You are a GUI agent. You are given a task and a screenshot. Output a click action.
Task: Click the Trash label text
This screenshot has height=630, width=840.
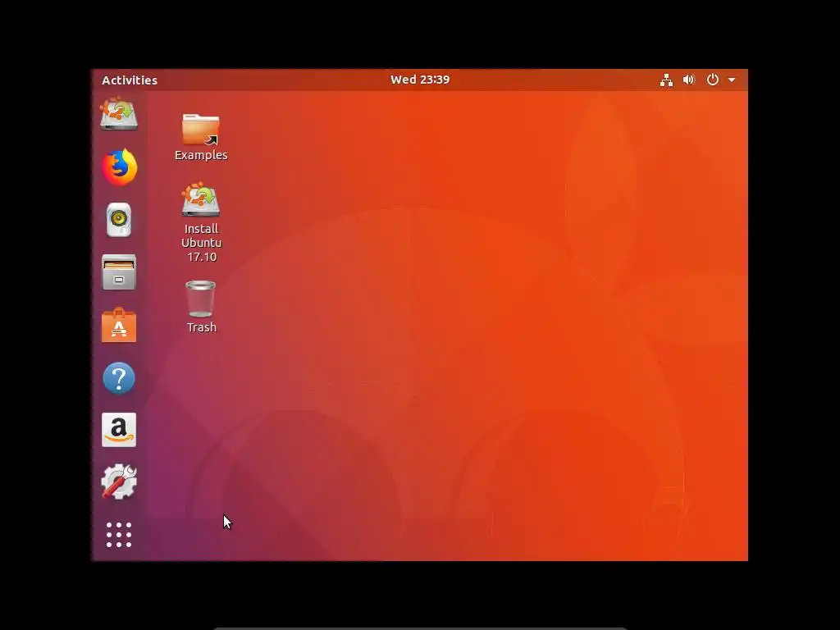(x=202, y=327)
